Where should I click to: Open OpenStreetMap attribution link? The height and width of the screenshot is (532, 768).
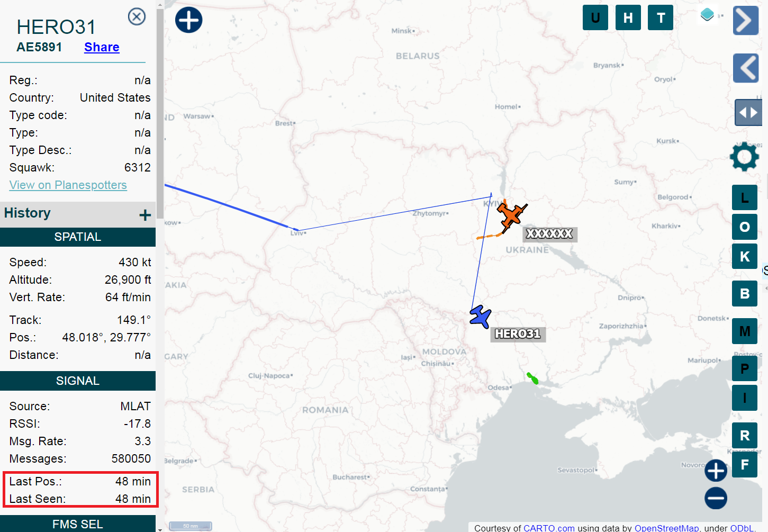[666, 528]
